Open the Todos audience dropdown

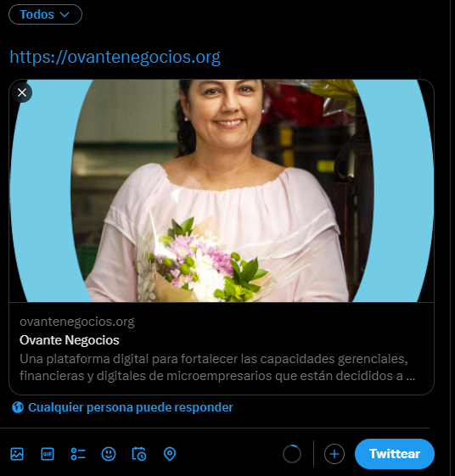(45, 14)
